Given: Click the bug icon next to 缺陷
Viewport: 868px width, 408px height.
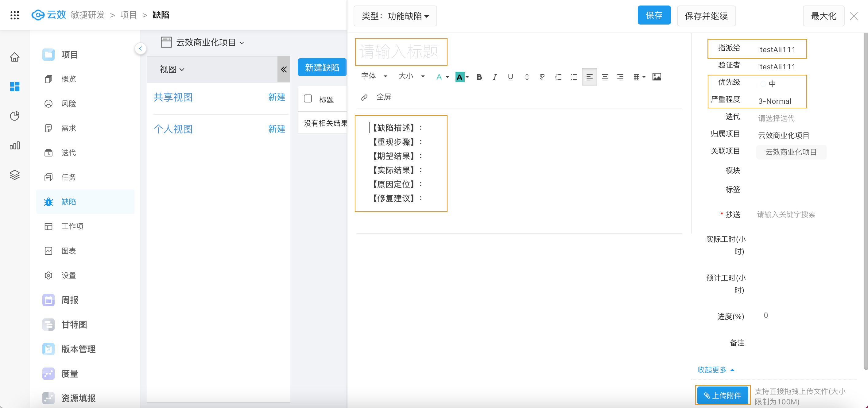Looking at the screenshot, I should coord(48,202).
